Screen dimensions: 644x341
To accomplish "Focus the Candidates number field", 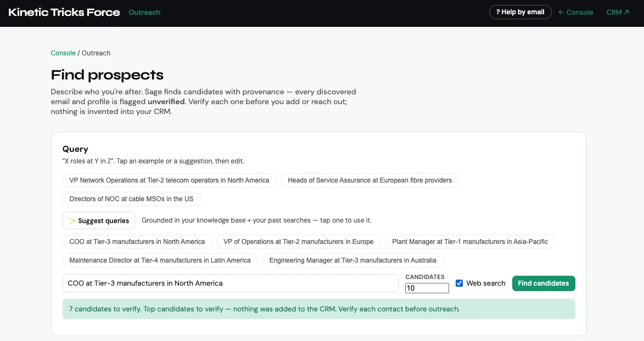I will point(427,288).
